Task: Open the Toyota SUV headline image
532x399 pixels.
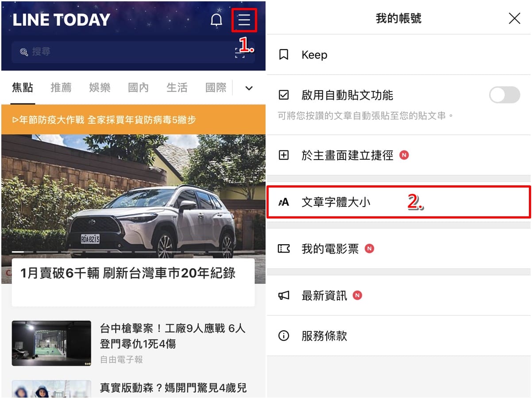Action: 133,197
